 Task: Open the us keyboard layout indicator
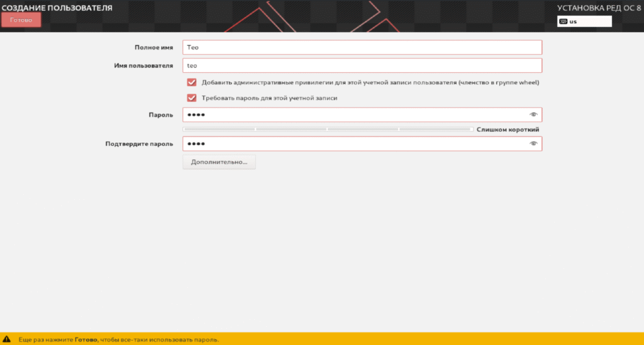tap(584, 21)
